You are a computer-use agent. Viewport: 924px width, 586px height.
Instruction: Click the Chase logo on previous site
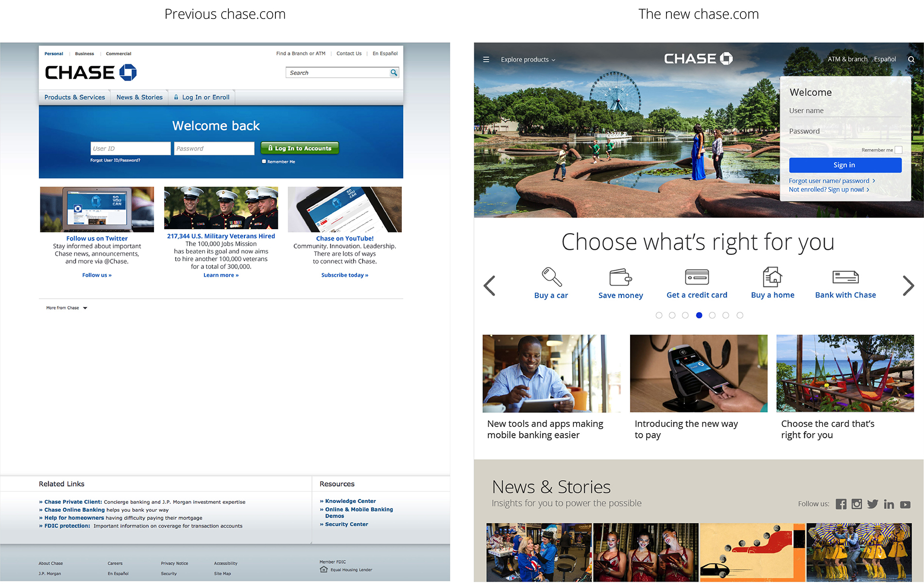[x=91, y=73]
